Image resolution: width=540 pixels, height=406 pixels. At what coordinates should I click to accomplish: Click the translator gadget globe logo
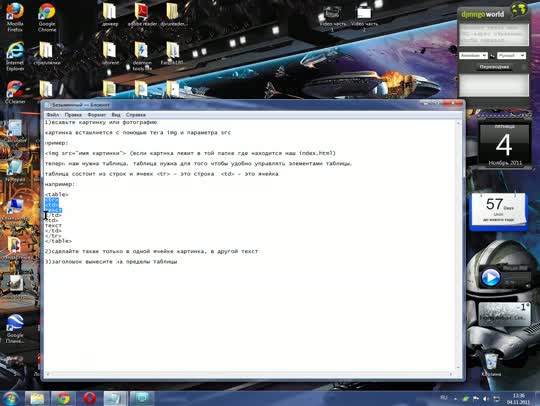pyautogui.click(x=519, y=10)
